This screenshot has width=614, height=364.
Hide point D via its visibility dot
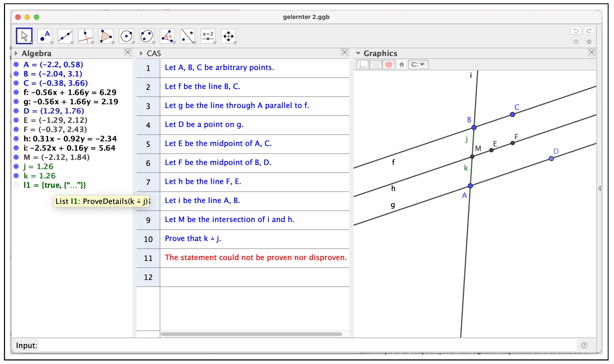pos(16,111)
